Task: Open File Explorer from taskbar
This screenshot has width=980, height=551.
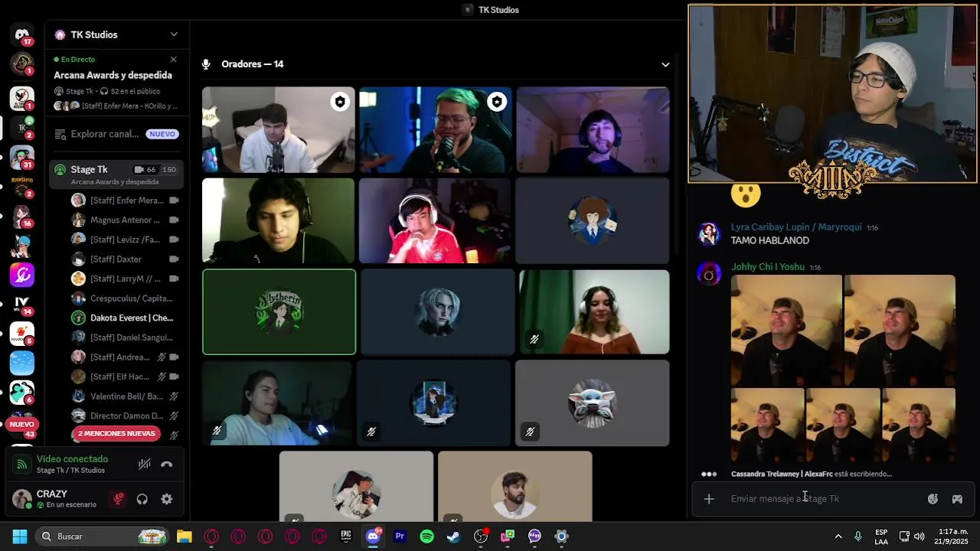Action: [x=185, y=536]
